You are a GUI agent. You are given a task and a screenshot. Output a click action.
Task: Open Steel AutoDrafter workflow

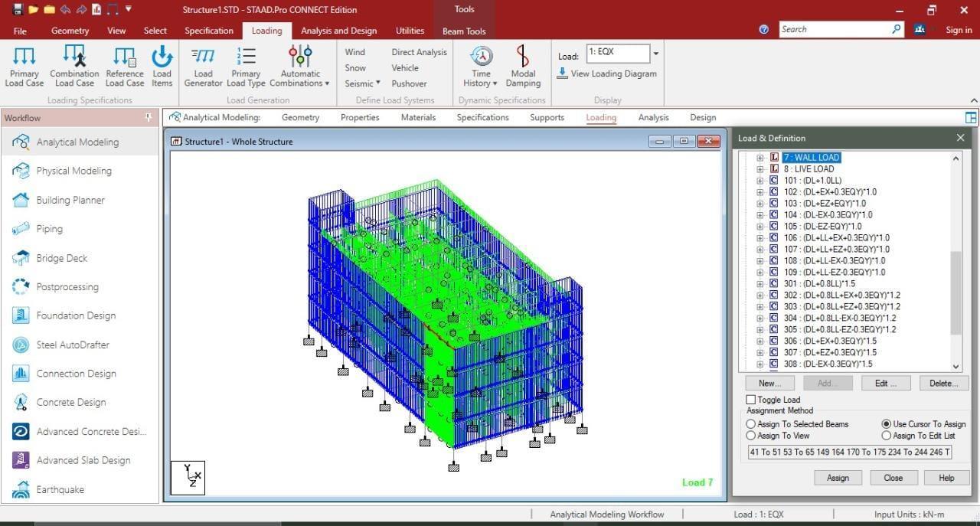[x=73, y=345]
